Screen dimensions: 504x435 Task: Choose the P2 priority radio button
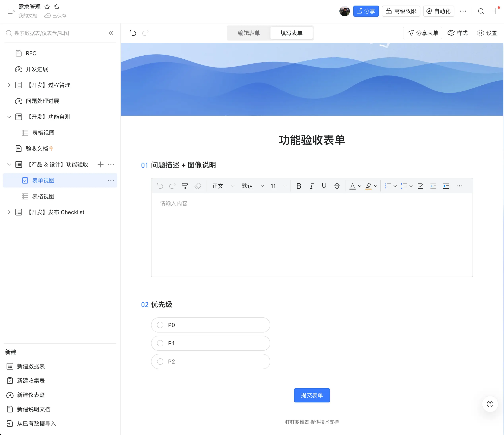[x=160, y=361]
